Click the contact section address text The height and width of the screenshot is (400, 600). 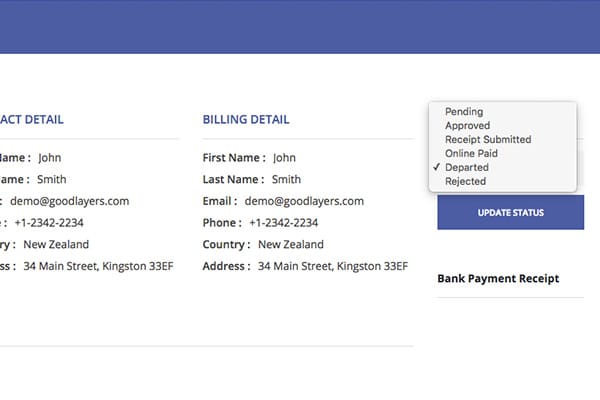point(98,267)
